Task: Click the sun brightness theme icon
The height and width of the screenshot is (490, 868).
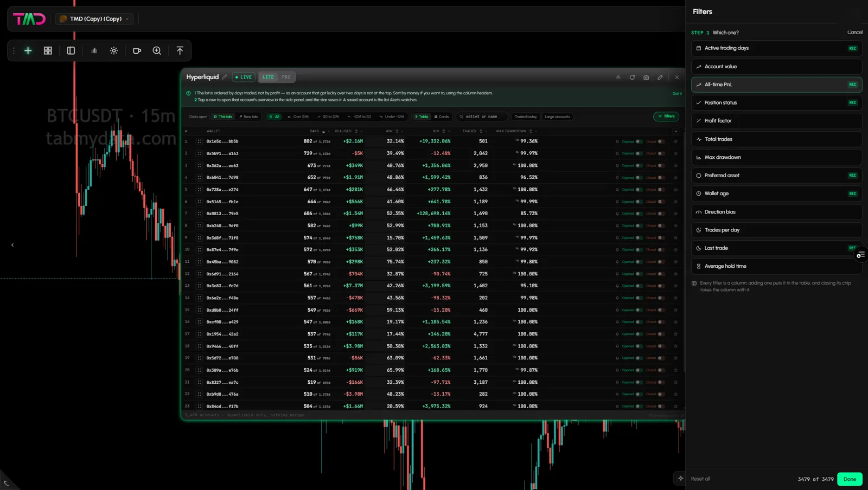Action: coord(114,50)
